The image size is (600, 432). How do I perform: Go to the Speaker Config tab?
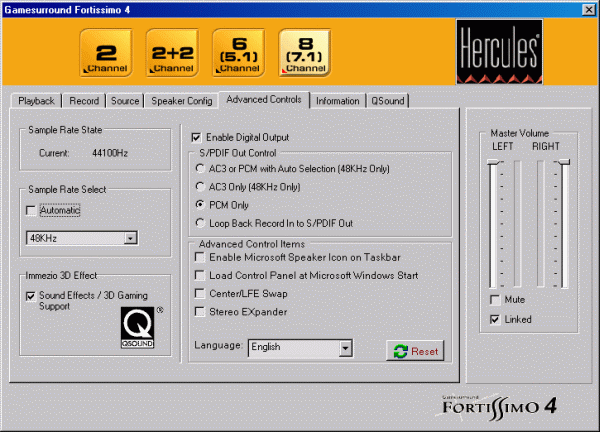click(x=181, y=101)
